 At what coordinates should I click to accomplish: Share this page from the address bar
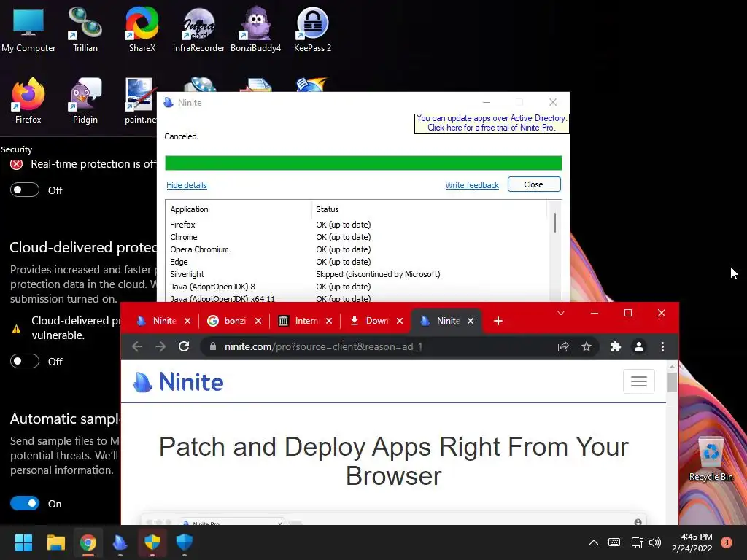563,346
